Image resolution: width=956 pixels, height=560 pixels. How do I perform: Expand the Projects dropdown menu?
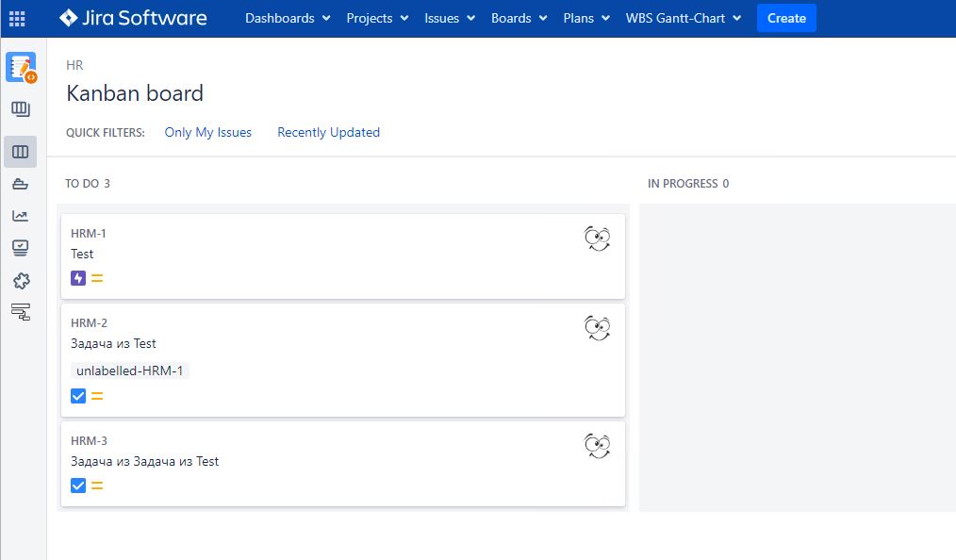[377, 18]
